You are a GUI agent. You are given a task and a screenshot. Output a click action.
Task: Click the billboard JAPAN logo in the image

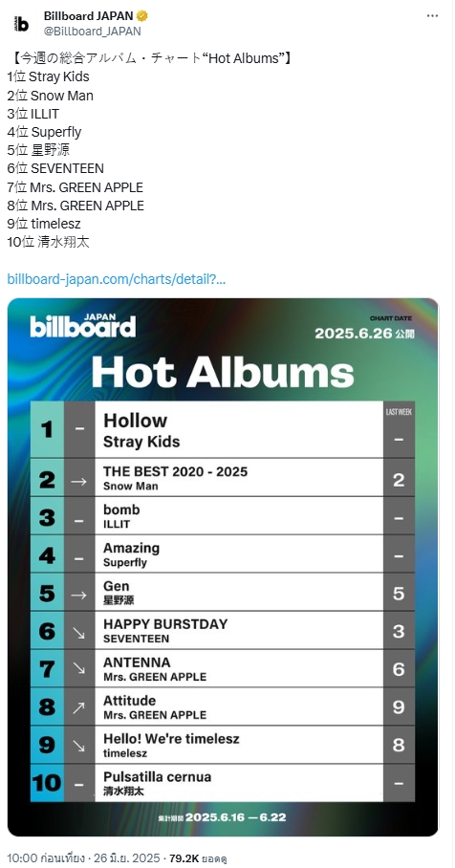click(x=82, y=325)
